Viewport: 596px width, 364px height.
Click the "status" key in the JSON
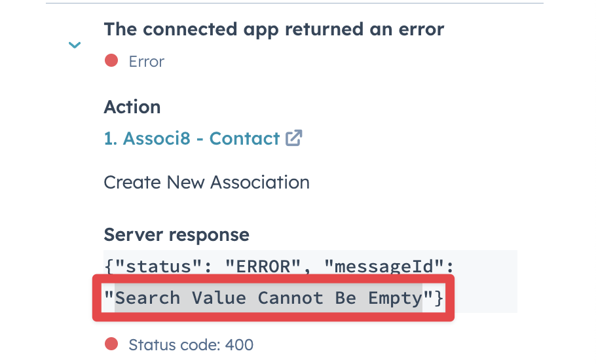tap(148, 266)
